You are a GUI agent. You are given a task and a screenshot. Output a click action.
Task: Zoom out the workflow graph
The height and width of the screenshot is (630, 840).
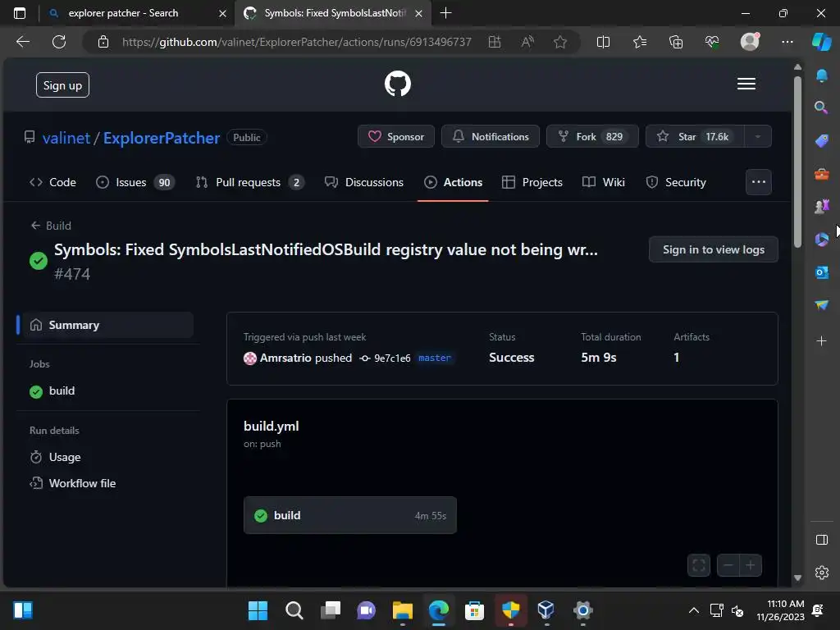pos(728,565)
